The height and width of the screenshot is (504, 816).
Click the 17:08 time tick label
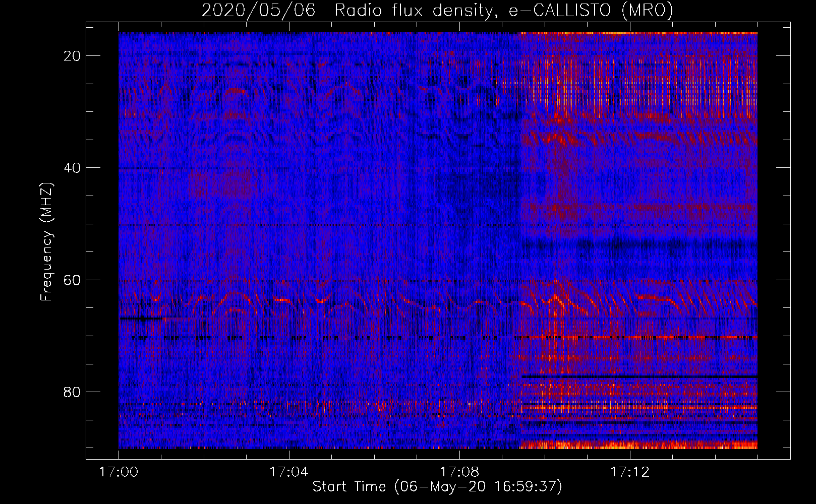click(x=459, y=472)
